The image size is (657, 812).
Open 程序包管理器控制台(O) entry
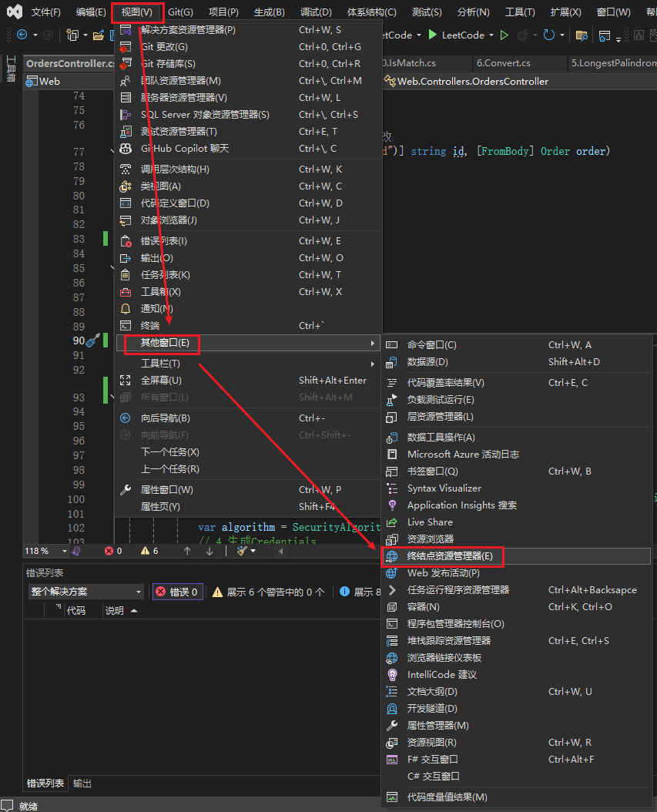[x=516, y=624]
